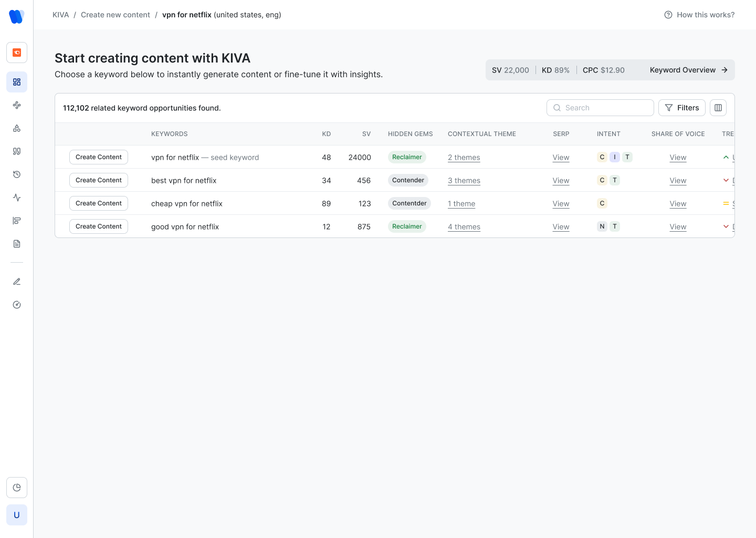Click Reclaimer badge for good vpn for netflix
Image resolution: width=756 pixels, height=538 pixels.
pyautogui.click(x=407, y=226)
